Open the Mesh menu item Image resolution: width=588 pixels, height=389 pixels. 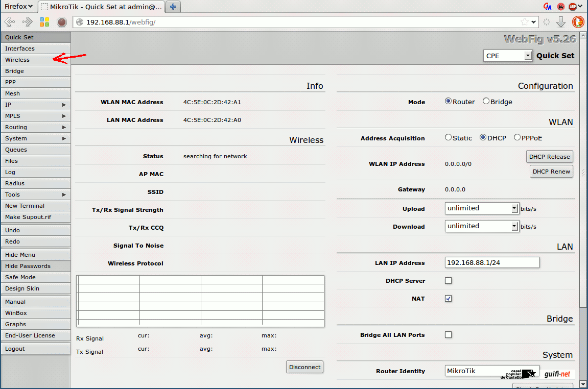(x=35, y=93)
